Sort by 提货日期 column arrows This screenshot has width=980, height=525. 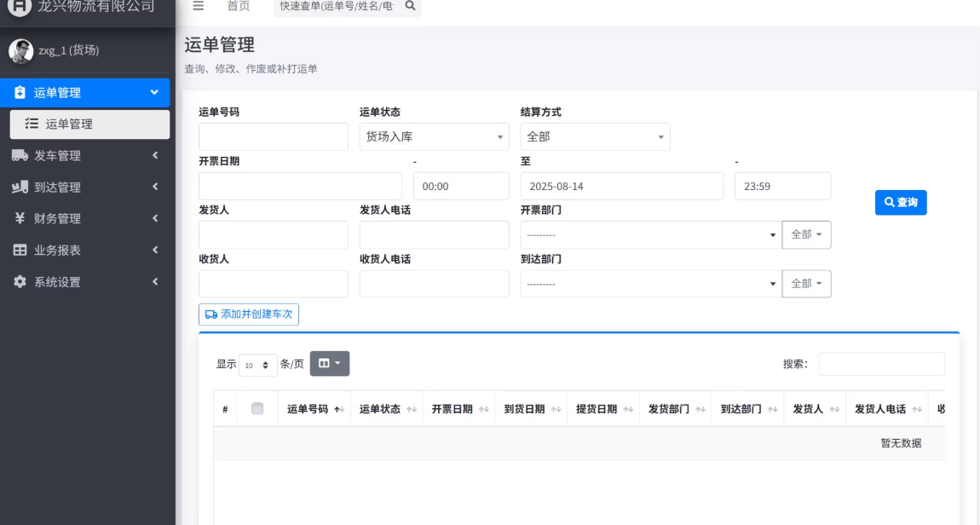coord(628,409)
